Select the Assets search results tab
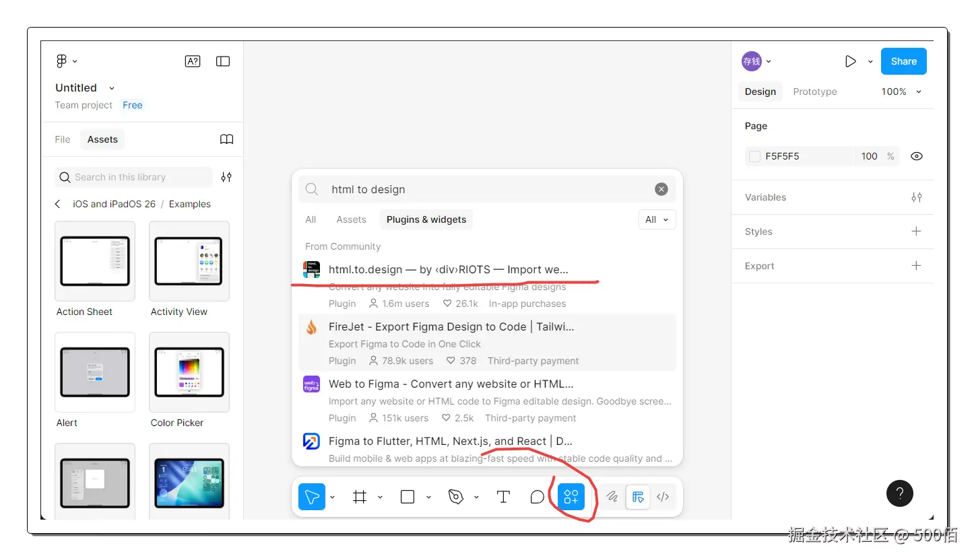The width and height of the screenshot is (974, 560). pyautogui.click(x=351, y=219)
